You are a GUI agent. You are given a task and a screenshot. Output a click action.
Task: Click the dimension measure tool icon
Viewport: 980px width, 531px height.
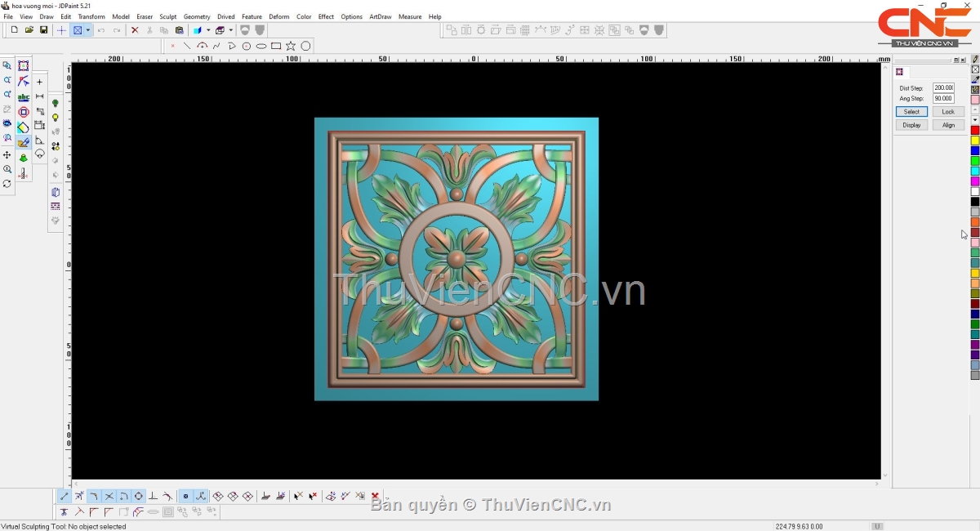click(40, 96)
